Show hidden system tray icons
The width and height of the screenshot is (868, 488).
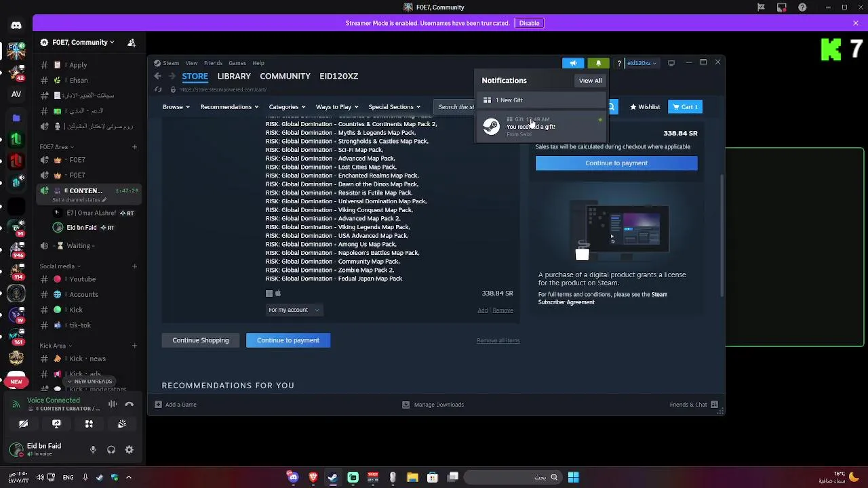128,477
